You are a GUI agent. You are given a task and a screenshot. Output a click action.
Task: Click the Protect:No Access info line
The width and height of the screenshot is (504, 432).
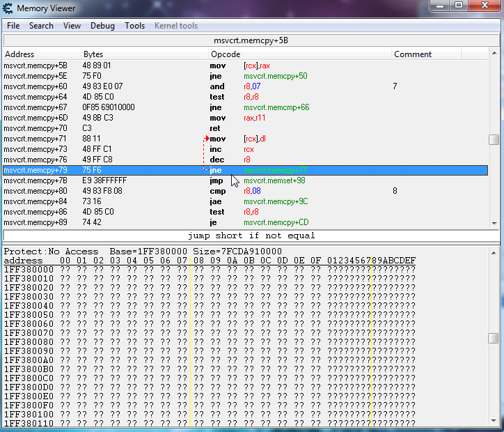point(143,252)
